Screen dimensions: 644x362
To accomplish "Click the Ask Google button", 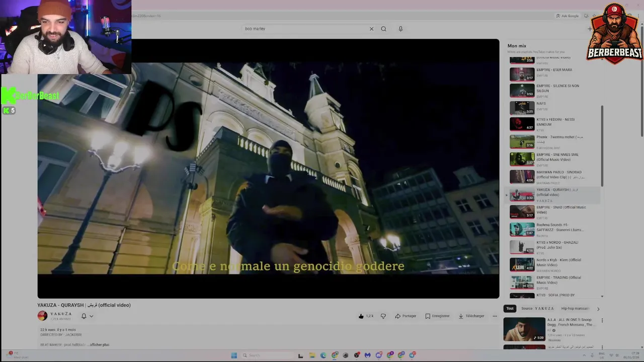I will pyautogui.click(x=568, y=16).
